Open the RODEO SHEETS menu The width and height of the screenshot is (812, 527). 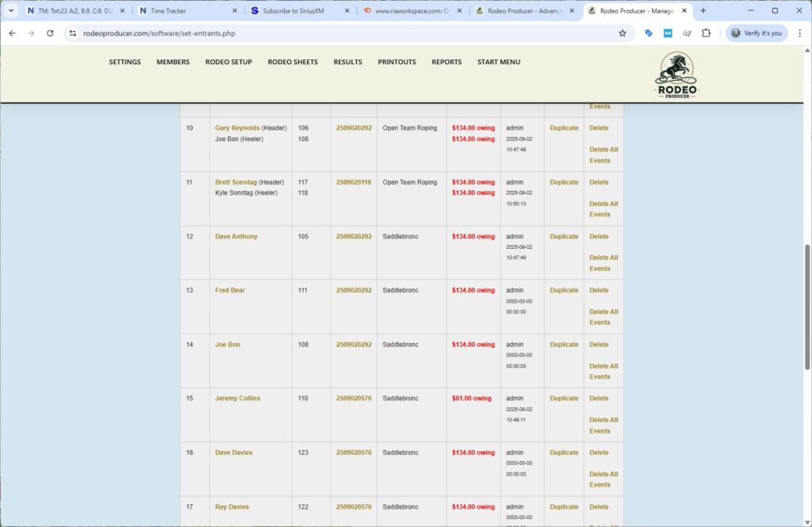(x=293, y=62)
